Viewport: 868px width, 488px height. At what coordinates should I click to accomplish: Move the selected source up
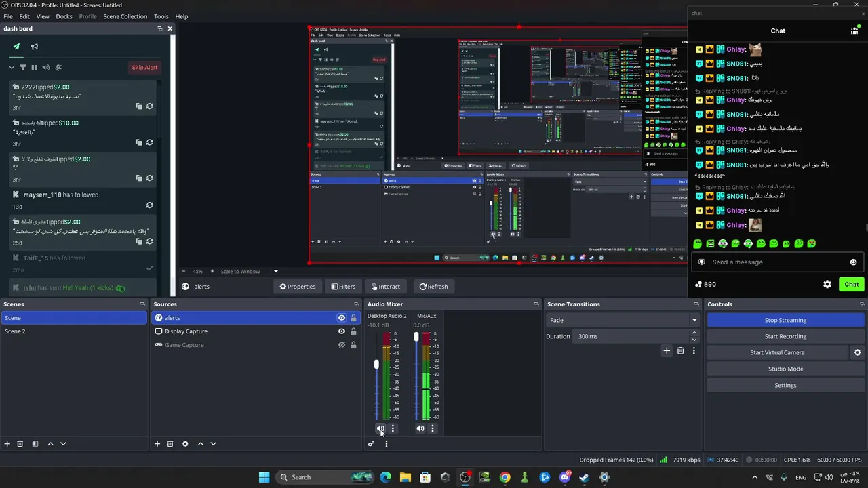coord(200,444)
